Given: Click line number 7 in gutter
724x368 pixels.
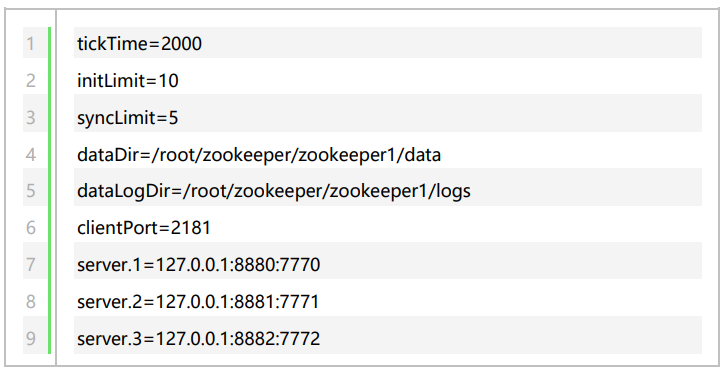Looking at the screenshot, I should pyautogui.click(x=31, y=265).
